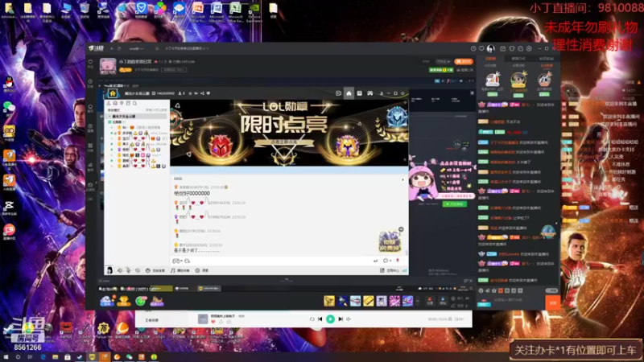Click the green circle icon in the Huya gift bar
Viewport: 644px width, 362px height.
pos(140,302)
